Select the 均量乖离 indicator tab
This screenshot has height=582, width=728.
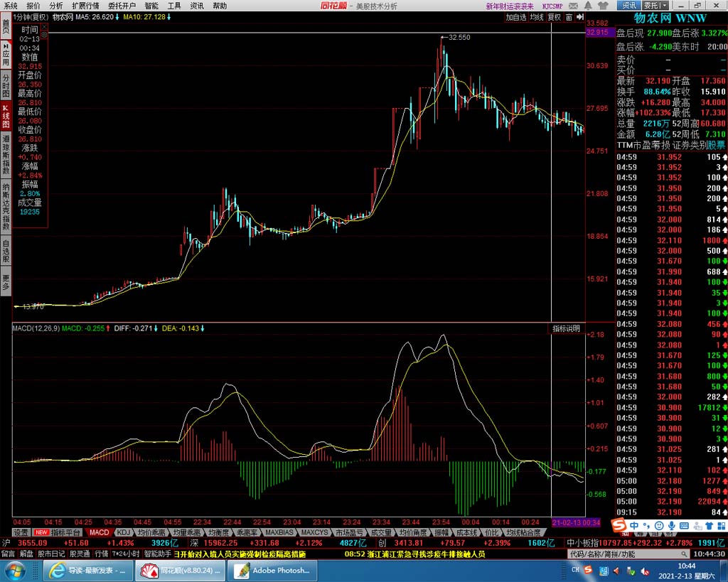tap(187, 532)
